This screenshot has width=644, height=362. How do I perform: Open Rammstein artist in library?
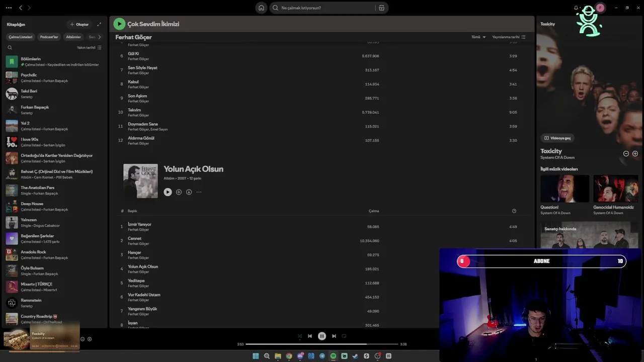[55, 303]
